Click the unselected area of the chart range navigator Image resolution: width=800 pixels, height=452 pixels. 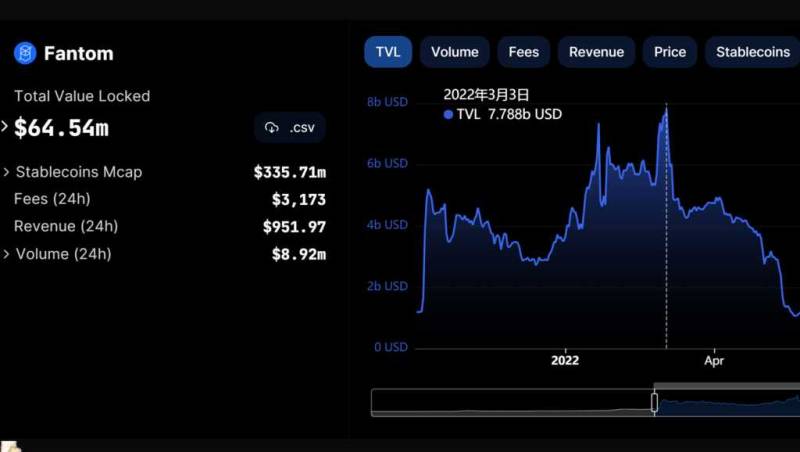[x=512, y=403]
